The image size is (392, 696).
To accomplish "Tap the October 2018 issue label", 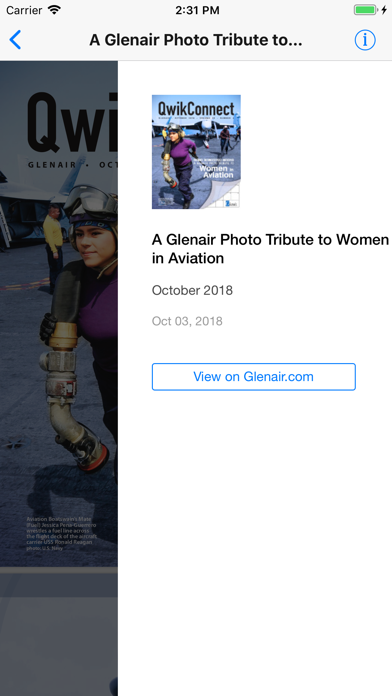I will (192, 290).
